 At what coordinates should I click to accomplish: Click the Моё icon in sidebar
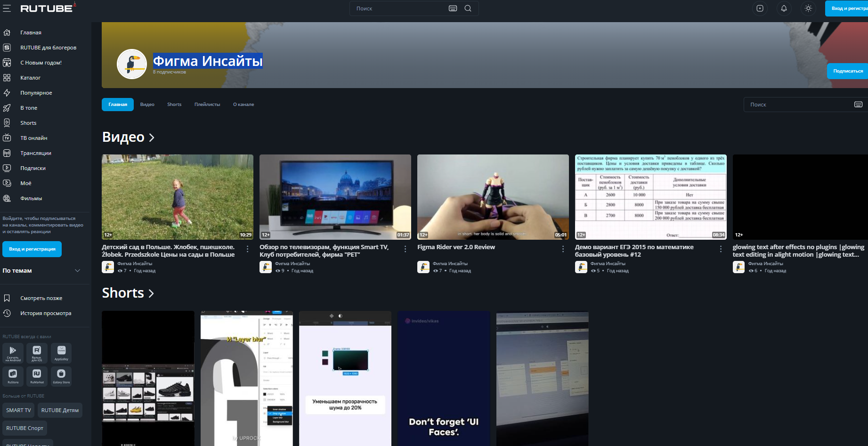click(x=7, y=183)
